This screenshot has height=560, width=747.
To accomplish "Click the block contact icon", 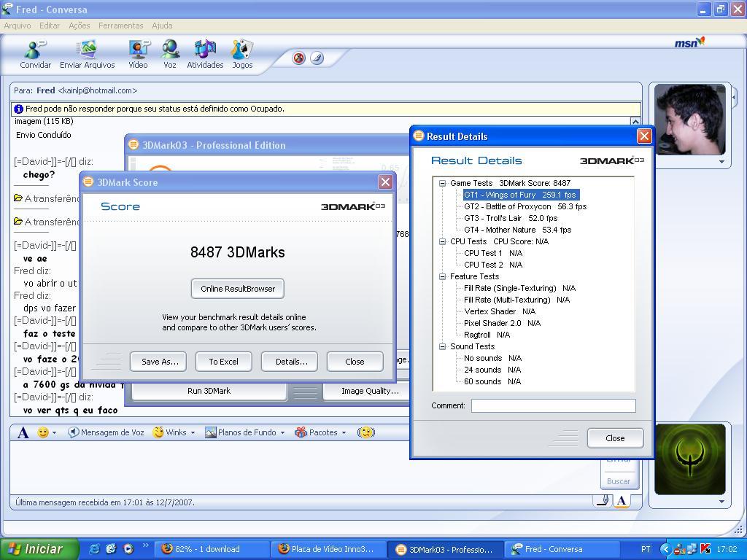I will pyautogui.click(x=298, y=58).
